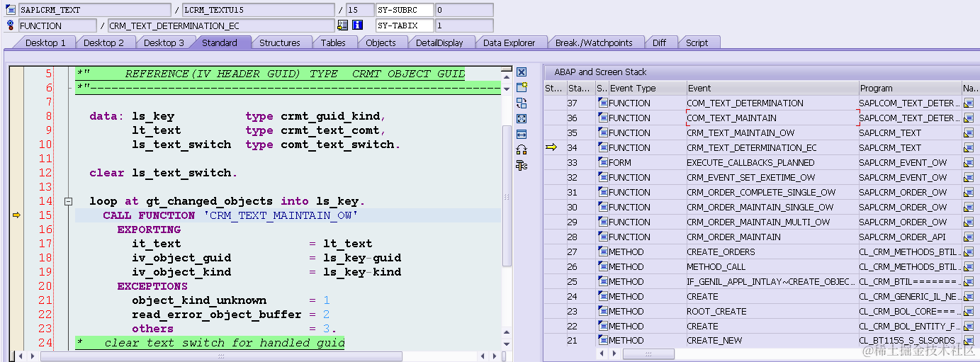Click the function event icon before FUNCTION field
The height and width of the screenshot is (362, 980).
[x=11, y=26]
